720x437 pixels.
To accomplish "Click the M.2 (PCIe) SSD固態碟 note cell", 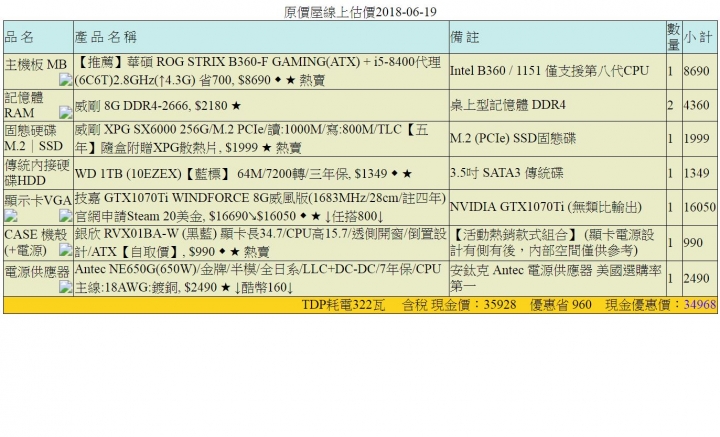I will (x=557, y=139).
